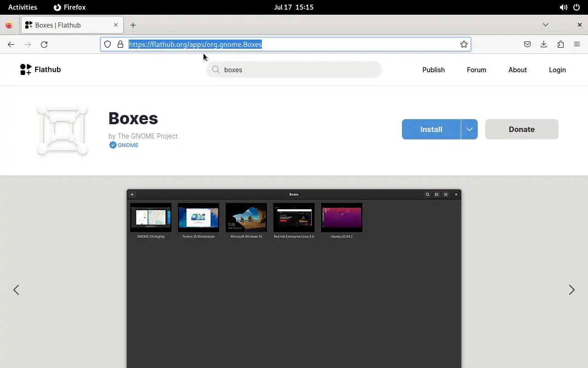
Task: Click the search magnifier icon
Action: click(x=215, y=69)
